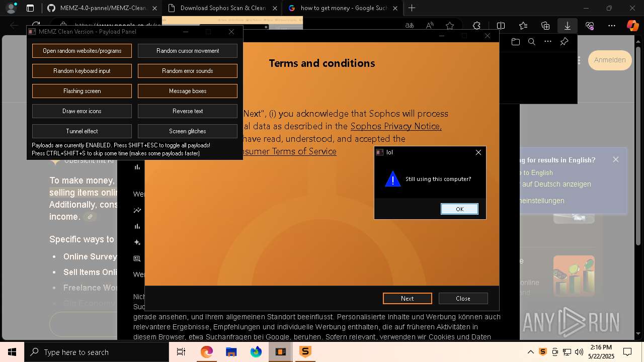Click source link chip after income
This screenshot has height=362, width=644.
coord(90,217)
